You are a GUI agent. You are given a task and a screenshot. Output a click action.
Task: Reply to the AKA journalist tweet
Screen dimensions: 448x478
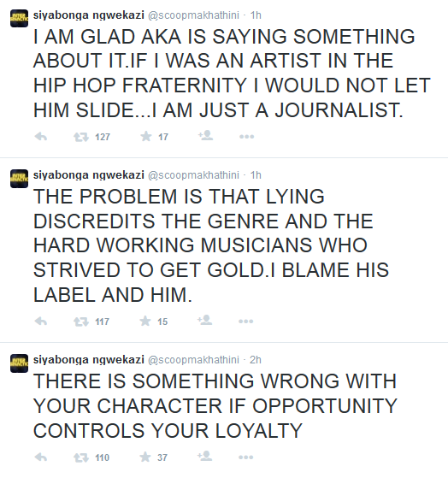41,137
